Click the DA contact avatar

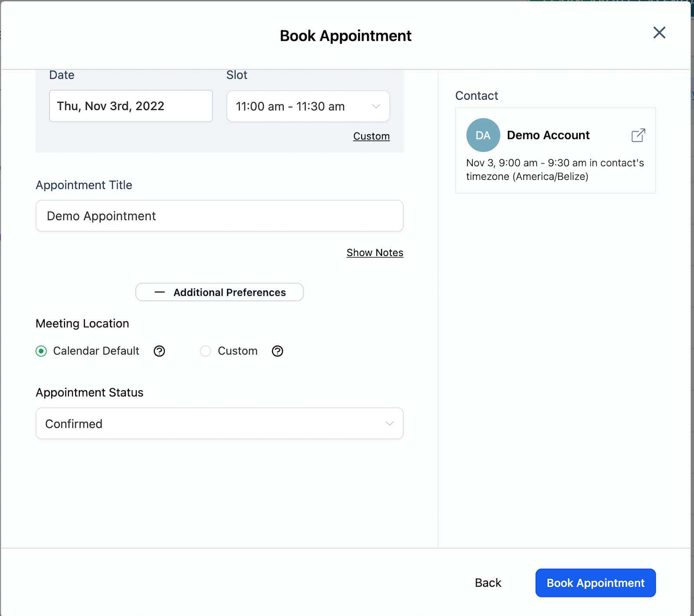point(483,135)
